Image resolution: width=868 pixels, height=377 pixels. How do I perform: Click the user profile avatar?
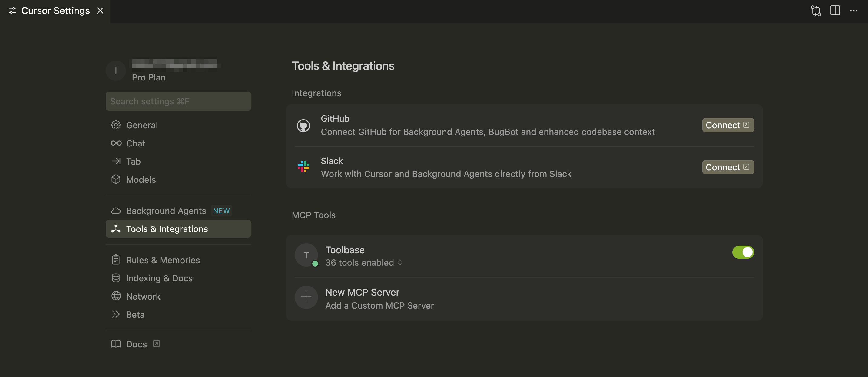(116, 70)
